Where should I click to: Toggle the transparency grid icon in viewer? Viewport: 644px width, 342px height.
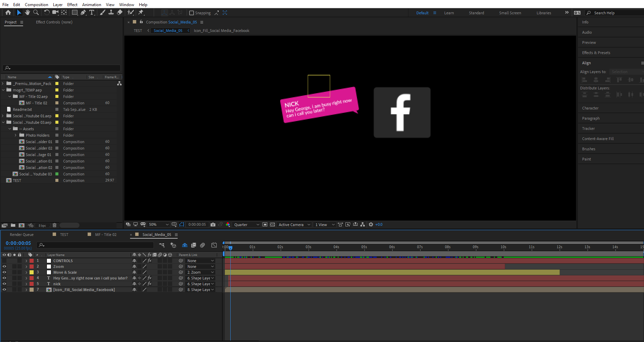[x=272, y=225]
